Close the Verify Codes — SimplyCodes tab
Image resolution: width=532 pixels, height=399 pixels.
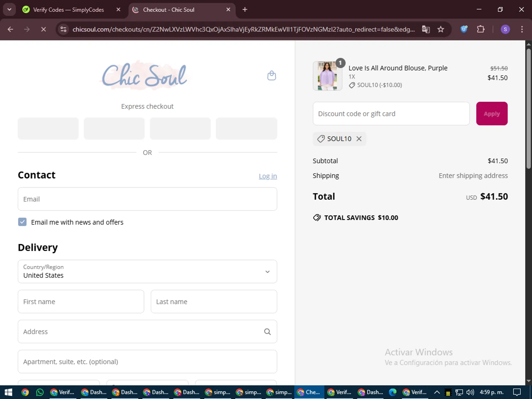(118, 10)
